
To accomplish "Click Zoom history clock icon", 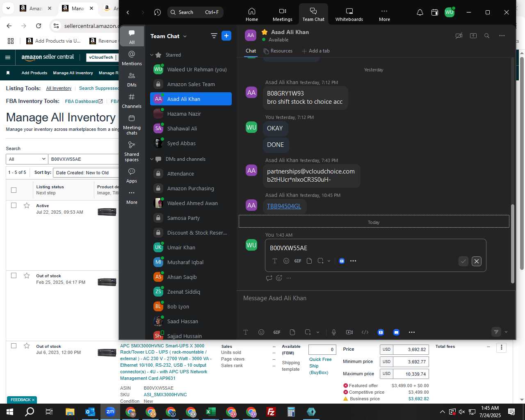I will (x=157, y=12).
